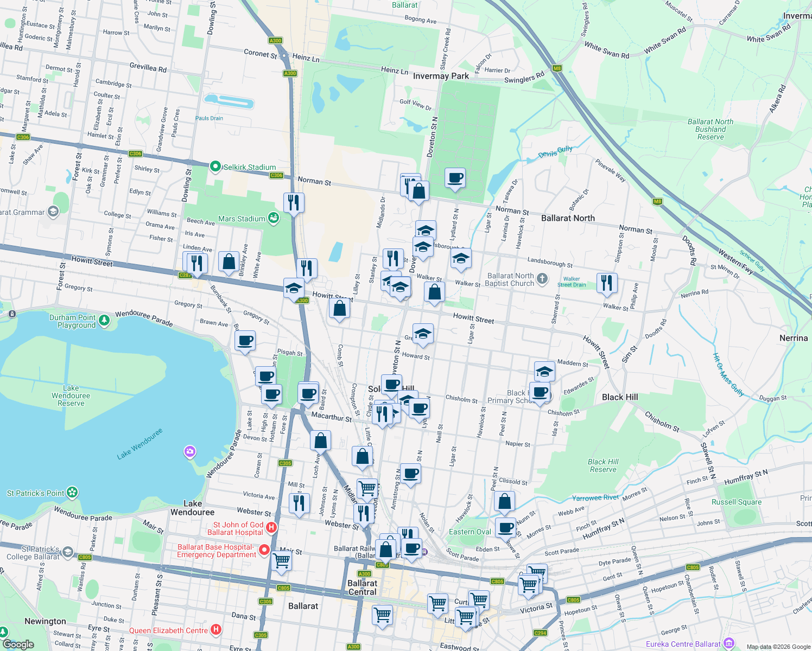The width and height of the screenshot is (812, 651).
Task: Select the shopping bag marker just below Walker St
Action: point(434,293)
